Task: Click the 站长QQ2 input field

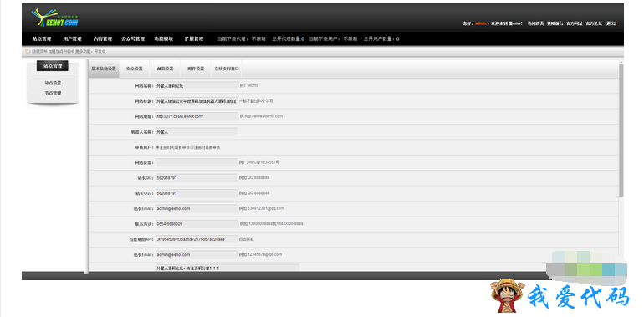Action: 196,193
